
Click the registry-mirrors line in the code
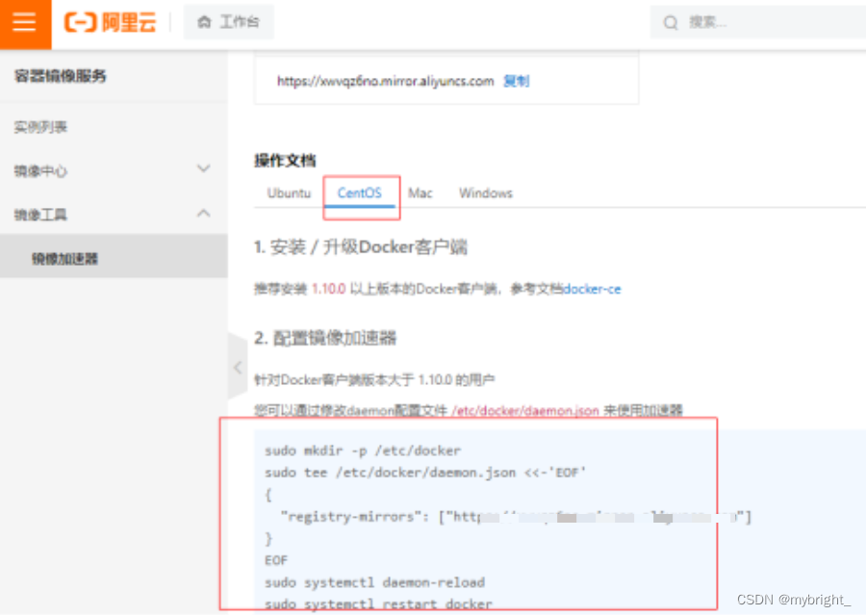[516, 517]
